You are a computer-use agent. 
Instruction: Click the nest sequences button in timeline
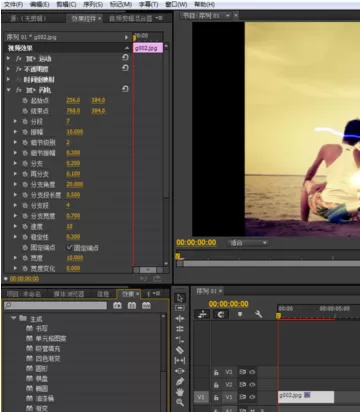point(202,314)
